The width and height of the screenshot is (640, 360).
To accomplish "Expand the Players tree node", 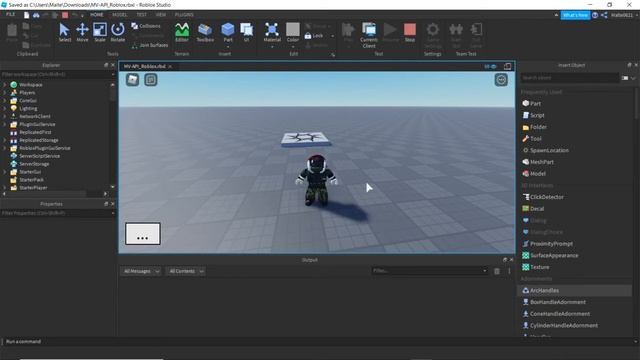I will pos(4,93).
